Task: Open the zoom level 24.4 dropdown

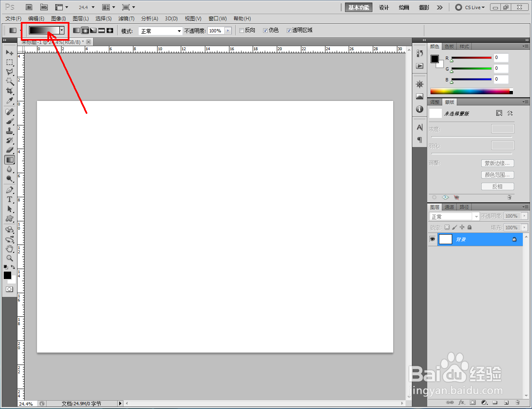Action: 93,7
